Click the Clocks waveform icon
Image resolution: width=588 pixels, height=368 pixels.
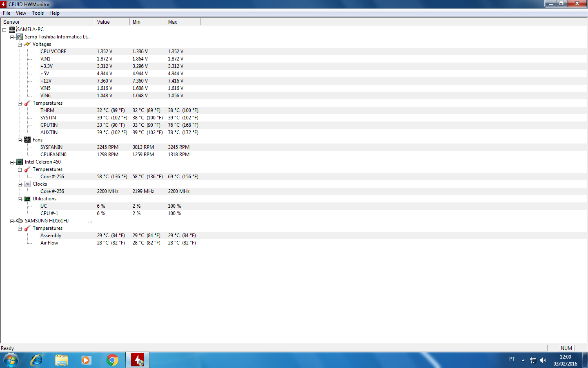point(27,184)
